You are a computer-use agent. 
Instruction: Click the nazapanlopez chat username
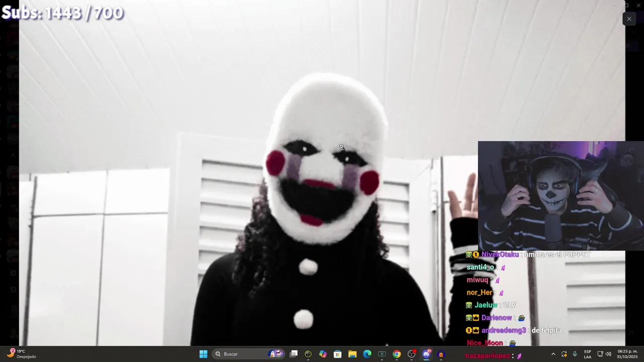tap(488, 355)
